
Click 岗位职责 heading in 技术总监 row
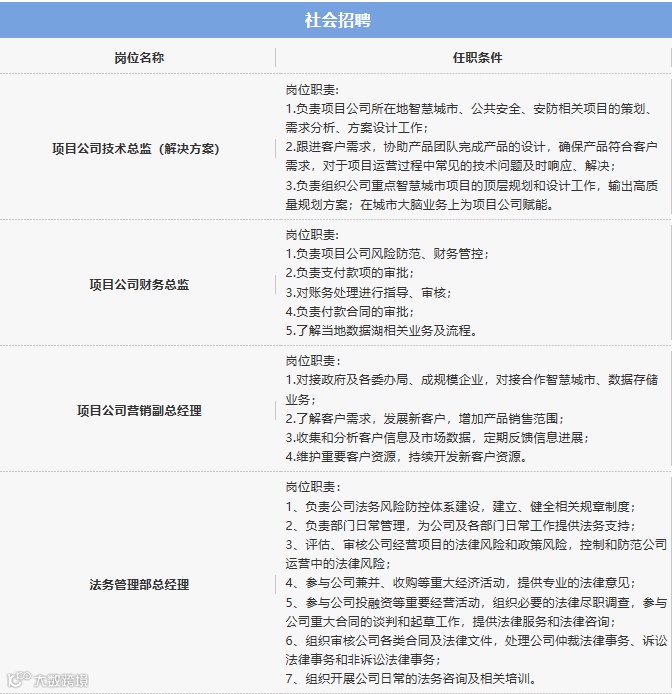click(x=312, y=90)
